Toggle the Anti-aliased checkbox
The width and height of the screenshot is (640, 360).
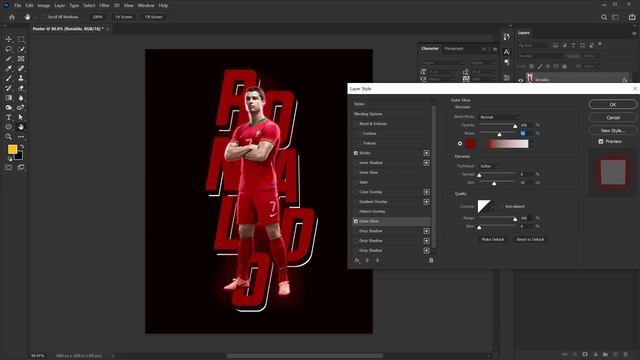pyautogui.click(x=502, y=207)
